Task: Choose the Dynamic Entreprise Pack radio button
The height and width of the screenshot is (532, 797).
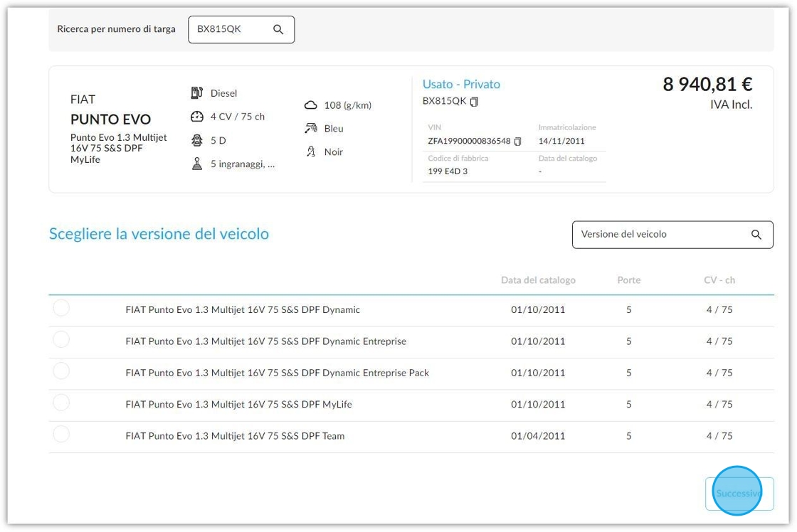Action: point(61,371)
